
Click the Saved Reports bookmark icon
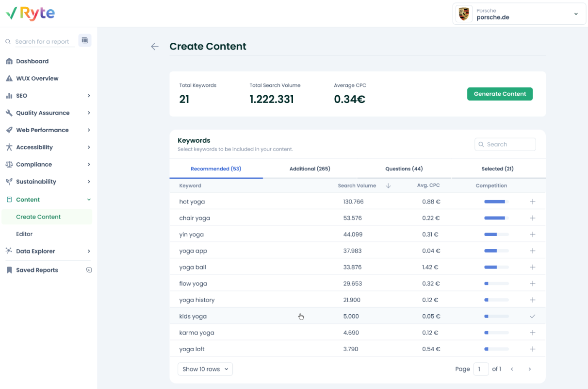pyautogui.click(x=9, y=270)
